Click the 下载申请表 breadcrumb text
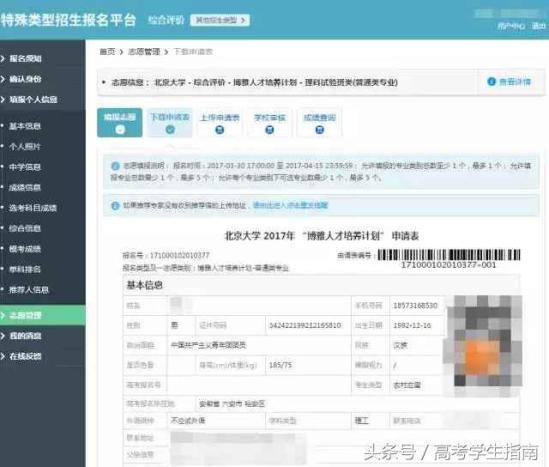This screenshot has height=467, width=549. click(x=193, y=52)
